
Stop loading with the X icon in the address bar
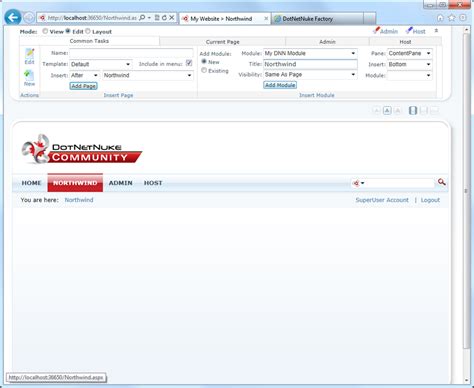pos(171,18)
